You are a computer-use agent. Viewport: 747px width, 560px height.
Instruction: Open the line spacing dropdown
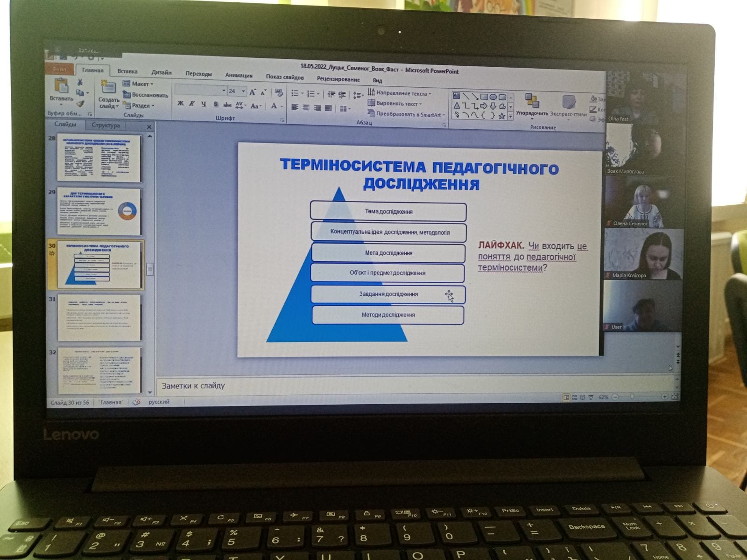(x=358, y=95)
